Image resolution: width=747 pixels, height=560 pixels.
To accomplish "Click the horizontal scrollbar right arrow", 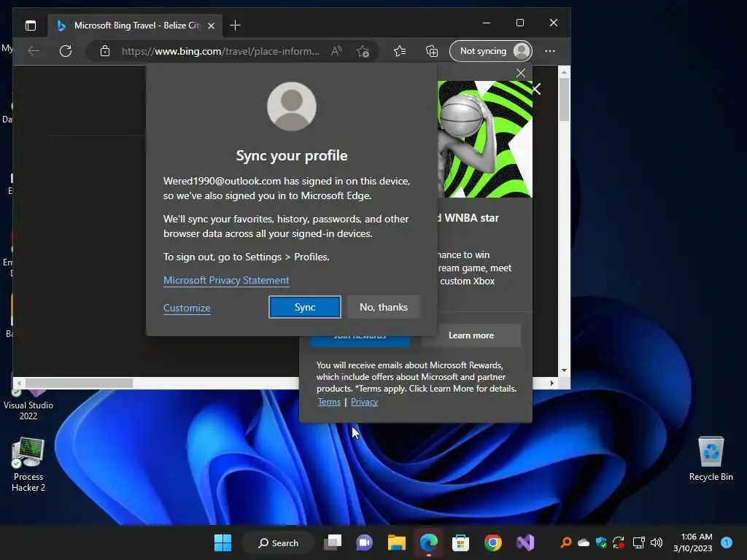I will coord(552,383).
